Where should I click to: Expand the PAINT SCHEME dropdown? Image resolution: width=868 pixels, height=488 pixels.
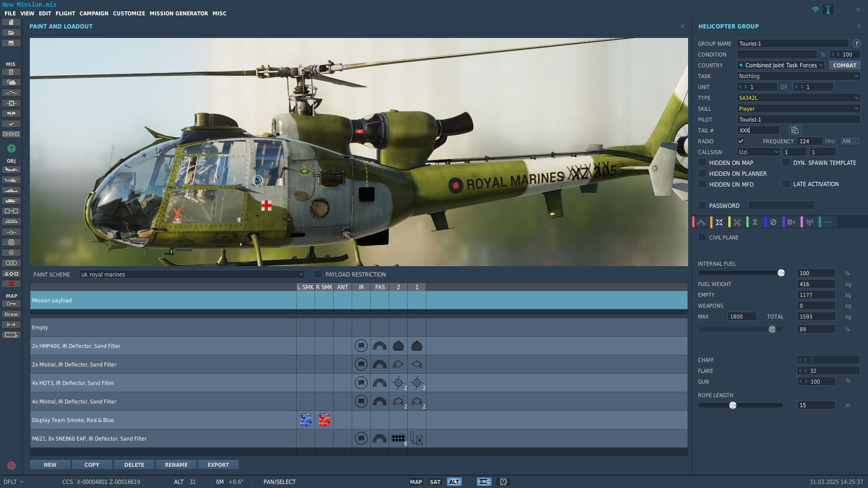click(192, 274)
